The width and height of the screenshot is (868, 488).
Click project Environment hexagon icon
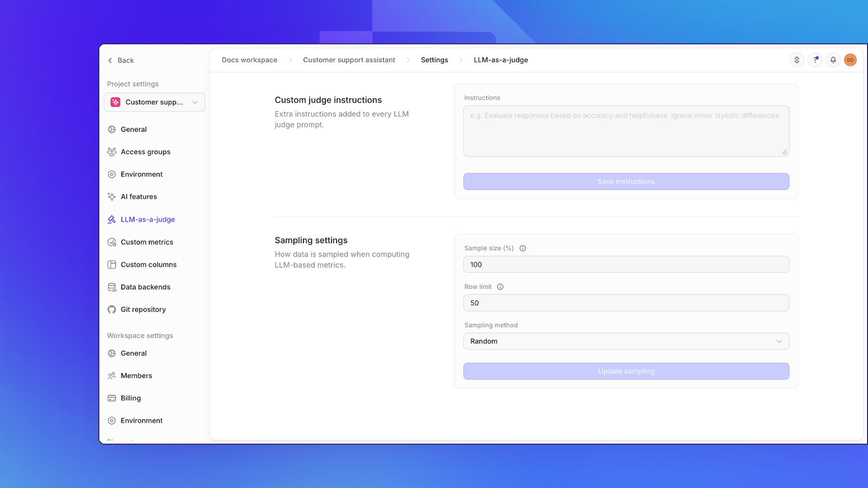(112, 174)
